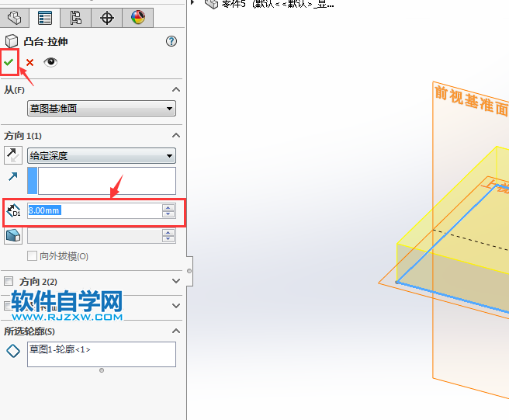509x420 pixels.
Task: Toggle detailed preview eye icon
Action: 50,61
